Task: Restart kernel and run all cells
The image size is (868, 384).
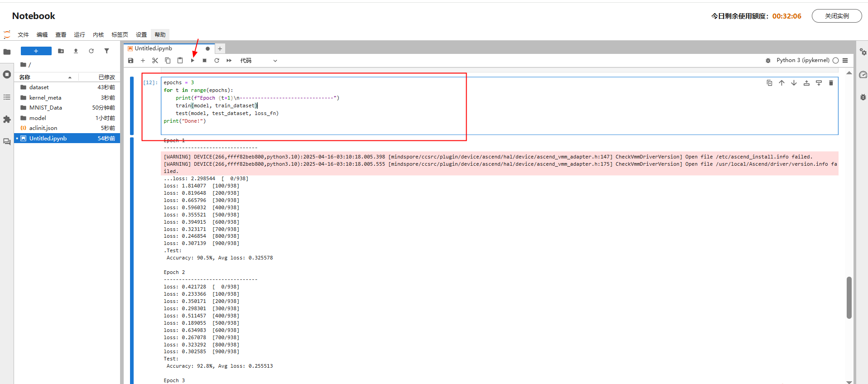Action: [x=229, y=60]
